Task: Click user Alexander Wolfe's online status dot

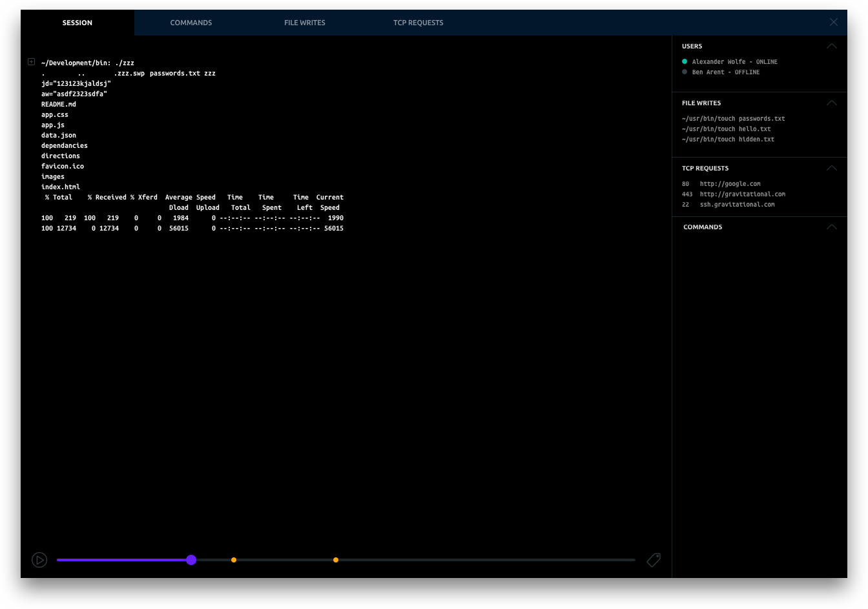Action: (x=685, y=62)
